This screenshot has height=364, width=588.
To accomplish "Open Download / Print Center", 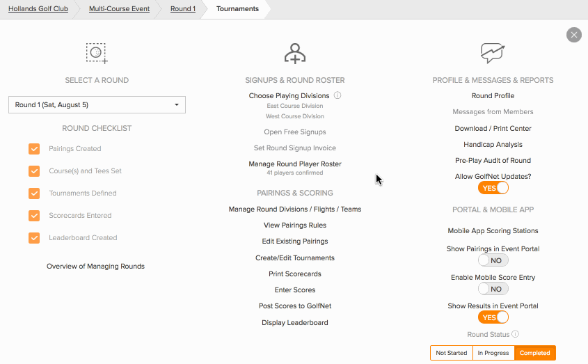I will [x=493, y=128].
